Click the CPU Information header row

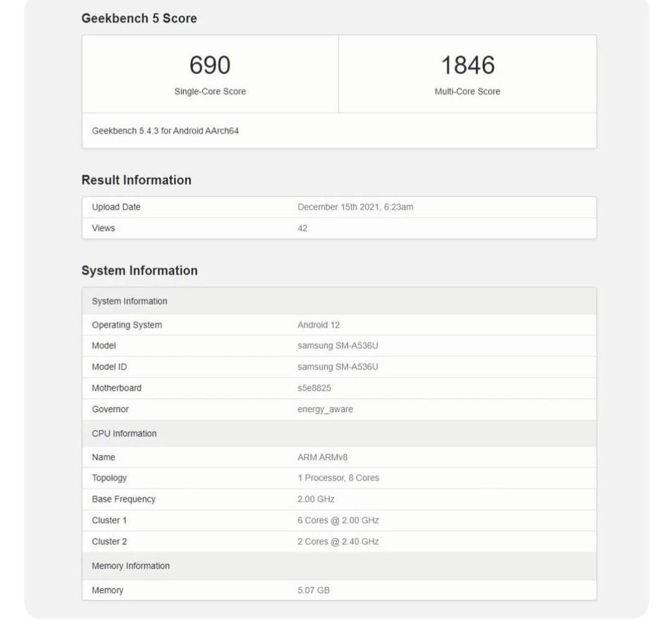point(339,434)
